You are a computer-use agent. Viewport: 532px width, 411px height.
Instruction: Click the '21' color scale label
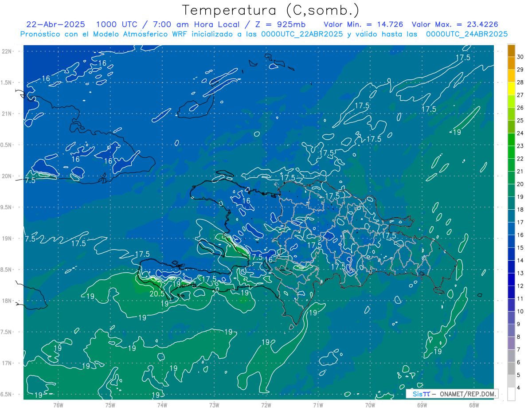click(x=520, y=172)
